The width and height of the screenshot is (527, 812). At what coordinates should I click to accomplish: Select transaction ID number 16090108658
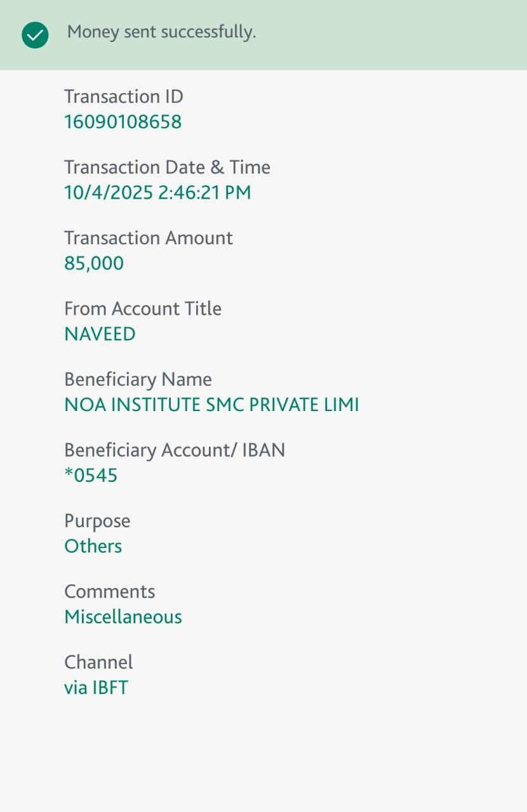[x=123, y=122]
